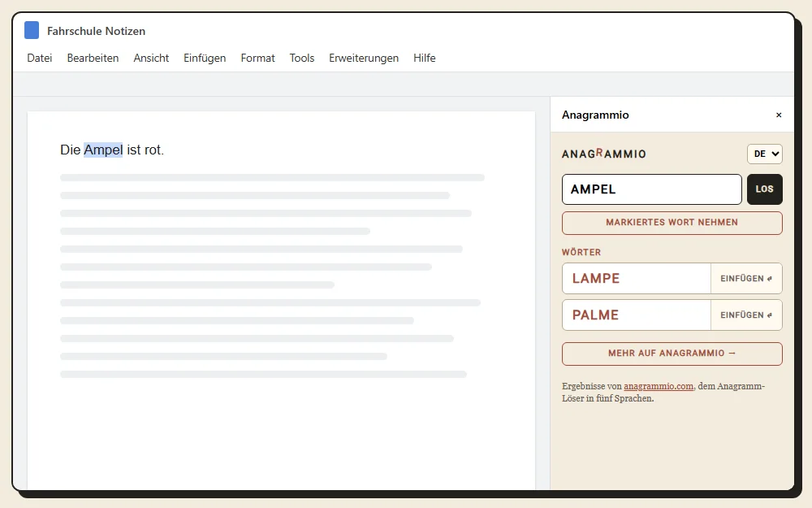The image size is (812, 508).
Task: Click the LAMPE result word
Action: pos(595,278)
